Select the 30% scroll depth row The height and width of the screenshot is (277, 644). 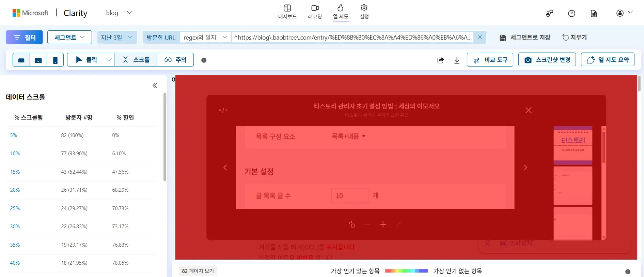[x=81, y=227]
